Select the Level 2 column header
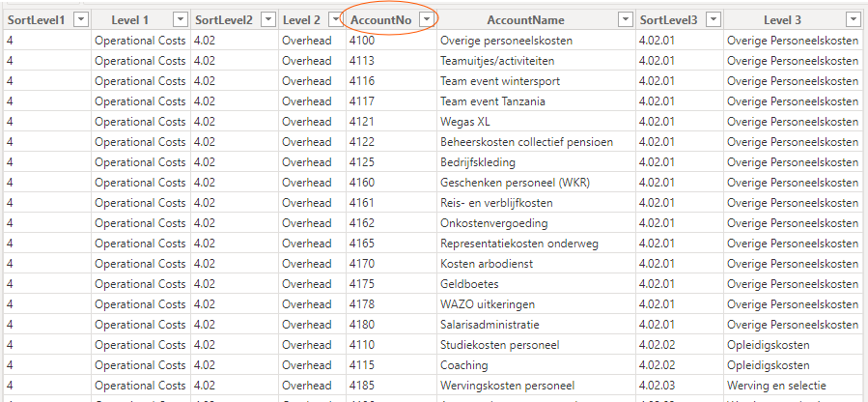The image size is (868, 402). click(x=312, y=20)
